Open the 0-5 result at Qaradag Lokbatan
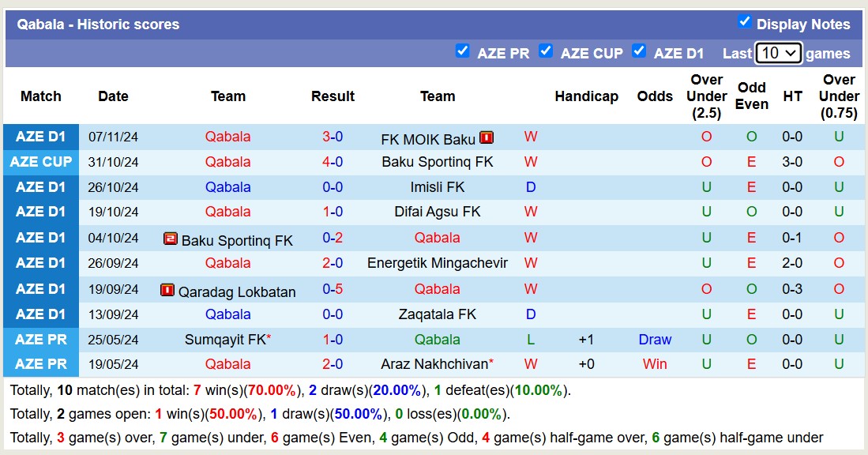This screenshot has height=455, width=868. pos(333,289)
